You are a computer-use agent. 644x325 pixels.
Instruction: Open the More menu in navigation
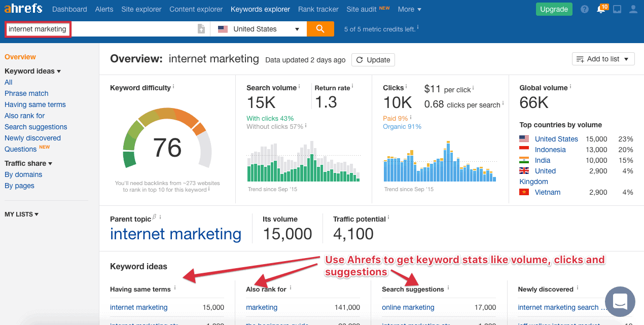(x=409, y=9)
